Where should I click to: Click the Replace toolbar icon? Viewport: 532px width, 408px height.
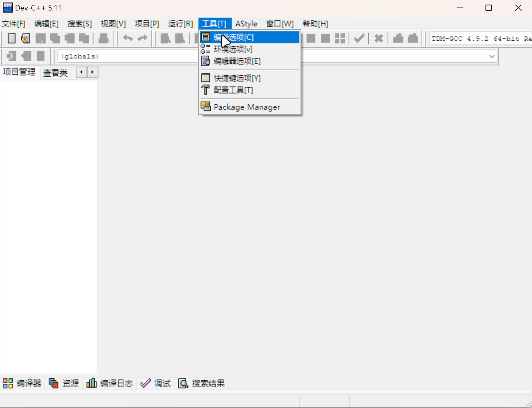tap(180, 39)
